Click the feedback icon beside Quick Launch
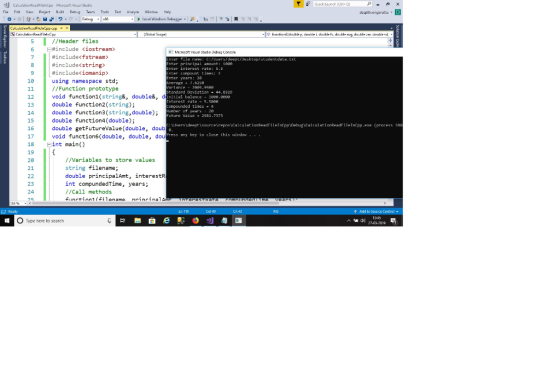560x373 pixels. pyautogui.click(x=308, y=4)
